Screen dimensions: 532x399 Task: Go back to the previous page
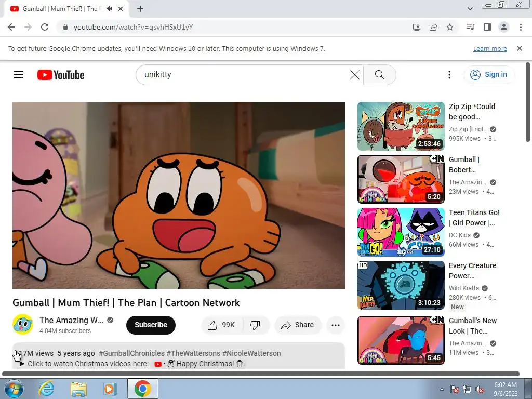[x=11, y=27]
